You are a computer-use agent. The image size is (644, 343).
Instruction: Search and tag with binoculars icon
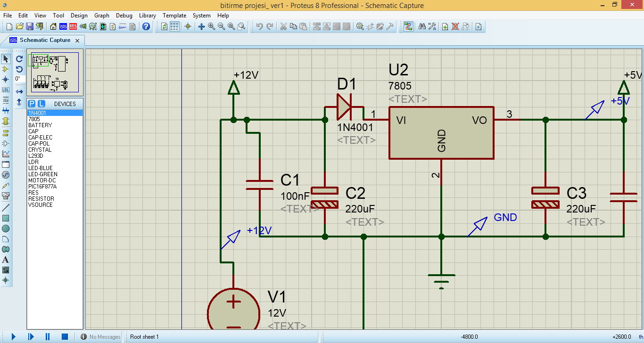click(x=422, y=26)
